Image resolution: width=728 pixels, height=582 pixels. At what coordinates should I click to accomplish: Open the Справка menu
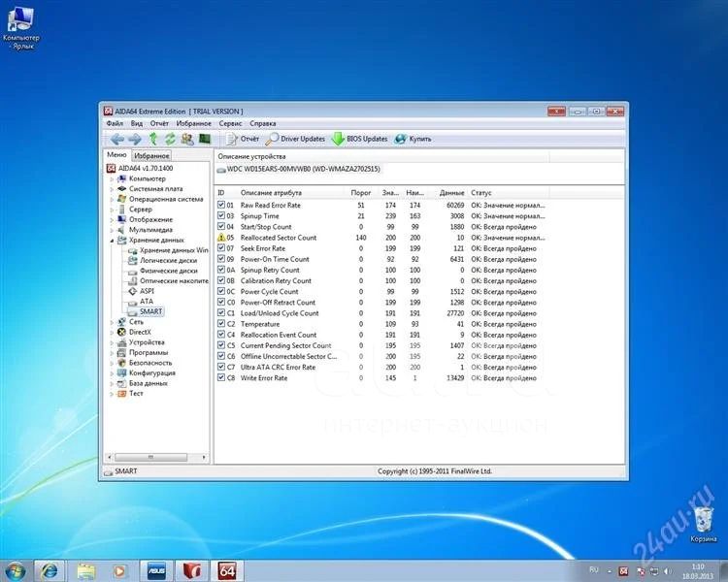(x=263, y=123)
